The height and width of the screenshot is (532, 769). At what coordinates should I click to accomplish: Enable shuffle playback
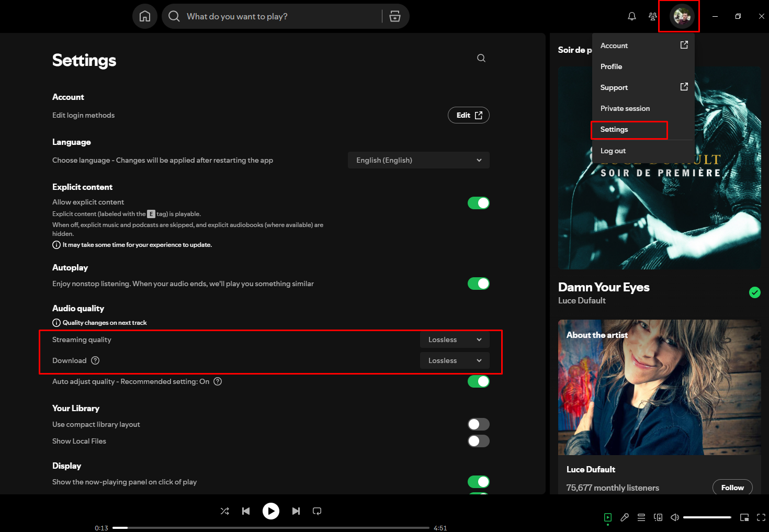(x=225, y=511)
